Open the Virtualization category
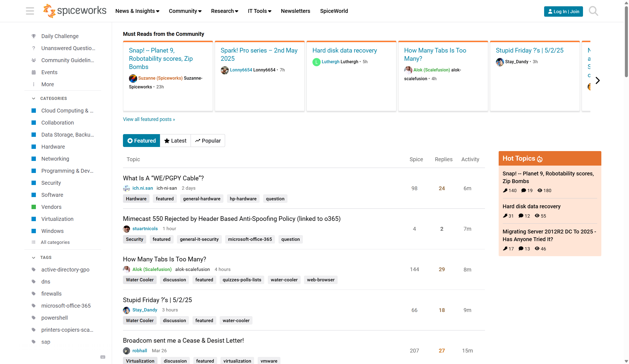 pos(58,219)
